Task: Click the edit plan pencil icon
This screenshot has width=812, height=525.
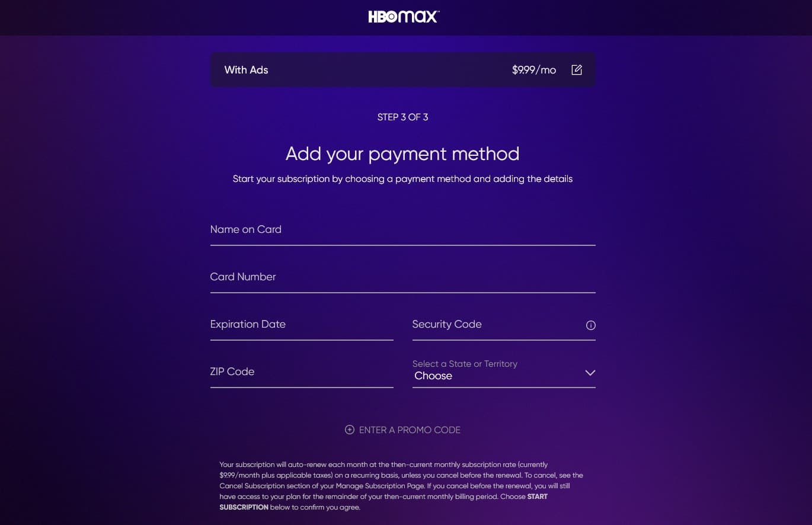Action: [577, 70]
